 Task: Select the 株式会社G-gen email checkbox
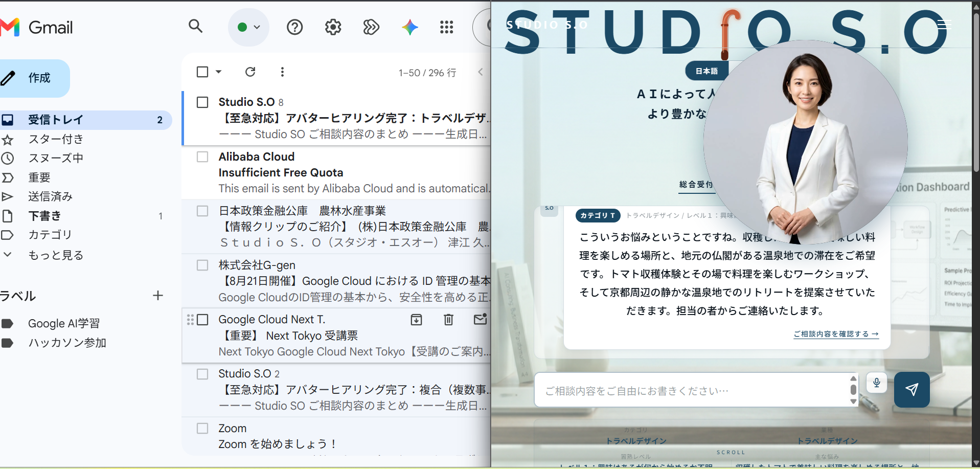point(202,265)
